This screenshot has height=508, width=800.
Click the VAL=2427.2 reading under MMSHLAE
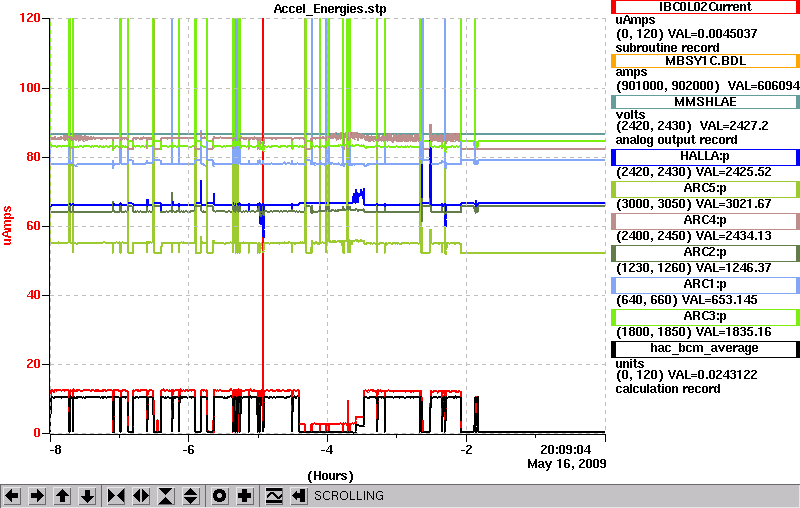[x=734, y=126]
